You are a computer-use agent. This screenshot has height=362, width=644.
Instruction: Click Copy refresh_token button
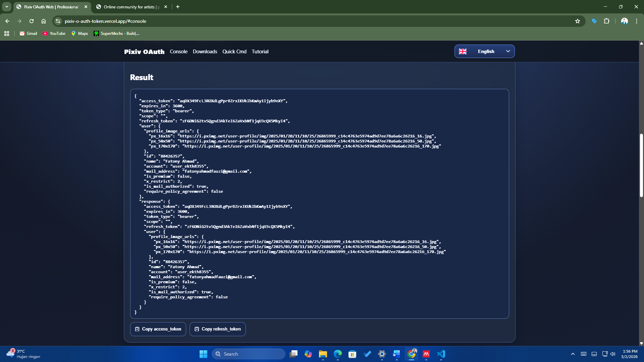[217, 329]
